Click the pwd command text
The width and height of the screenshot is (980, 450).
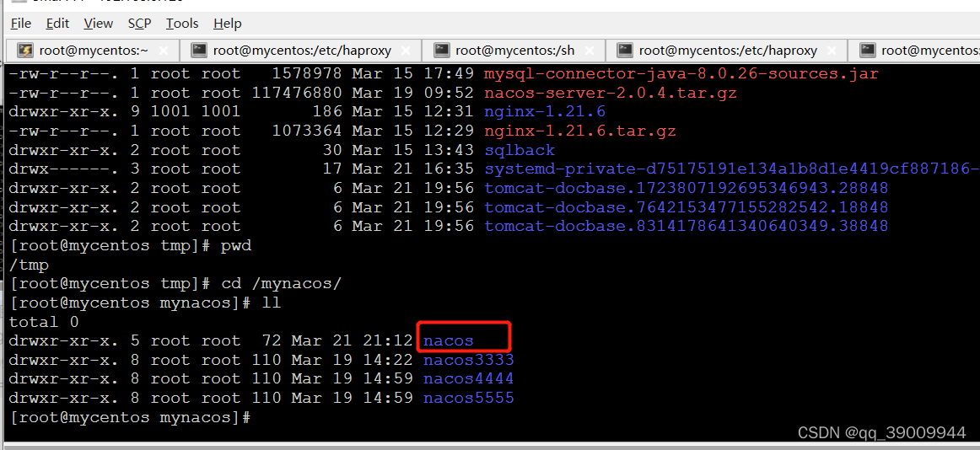236,245
